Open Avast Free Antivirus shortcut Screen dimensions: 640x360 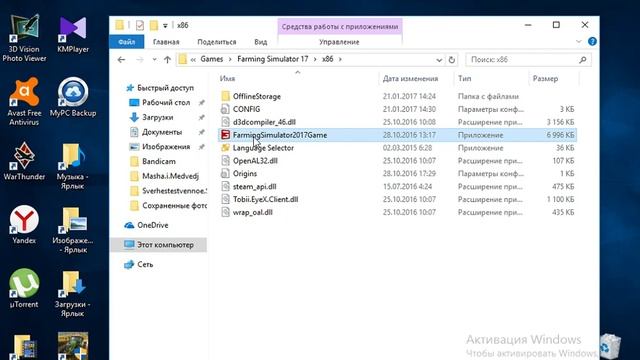point(24,101)
